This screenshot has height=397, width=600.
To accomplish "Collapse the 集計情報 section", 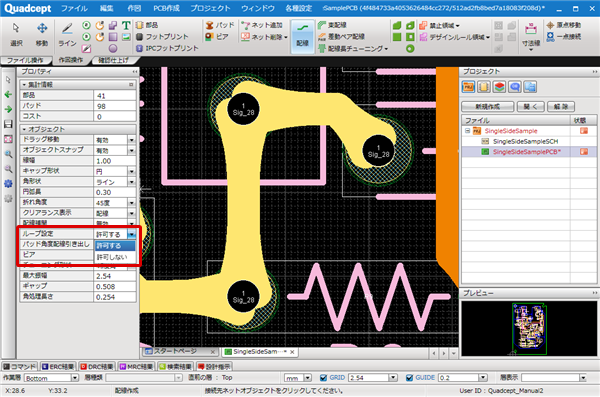I will pos(24,85).
